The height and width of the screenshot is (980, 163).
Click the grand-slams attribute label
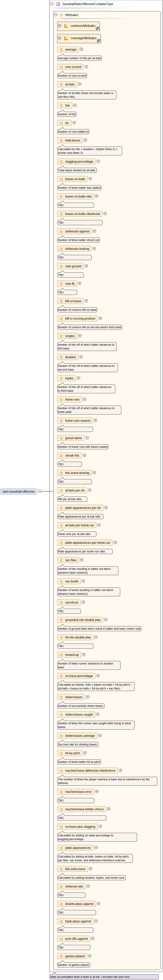click(x=73, y=438)
